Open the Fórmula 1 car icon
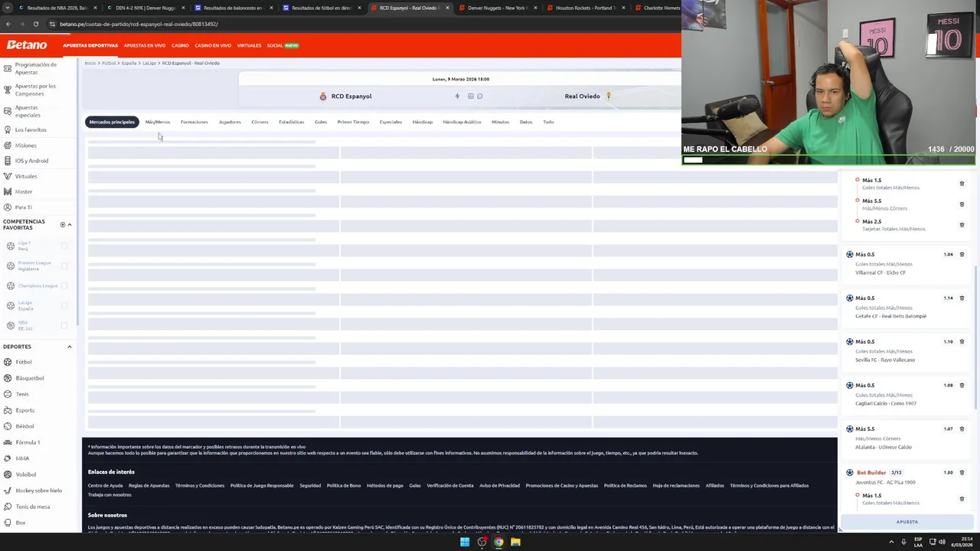This screenshot has height=551, width=980. point(8,442)
